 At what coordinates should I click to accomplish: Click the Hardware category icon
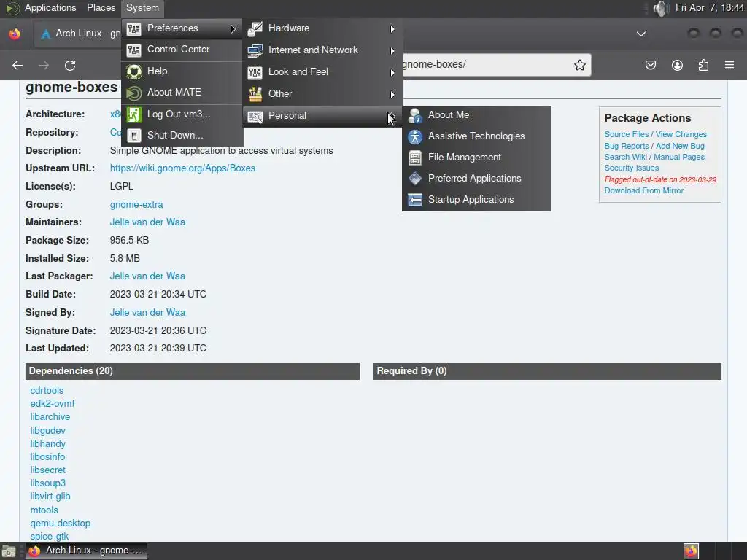255,28
